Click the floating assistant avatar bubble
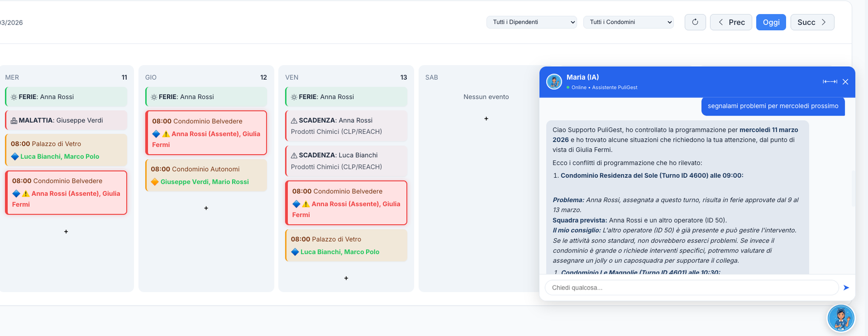The width and height of the screenshot is (868, 336). pos(840,318)
